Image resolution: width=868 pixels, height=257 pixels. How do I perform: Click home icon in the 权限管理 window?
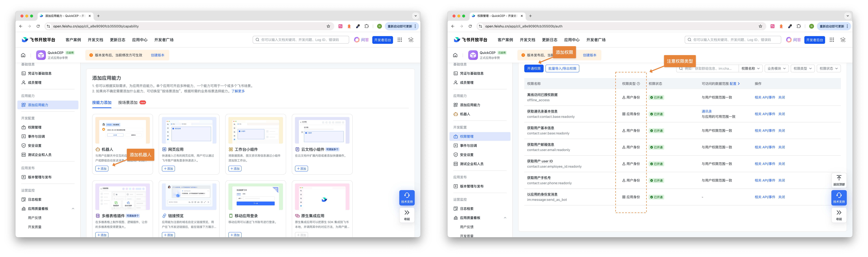coord(455,55)
